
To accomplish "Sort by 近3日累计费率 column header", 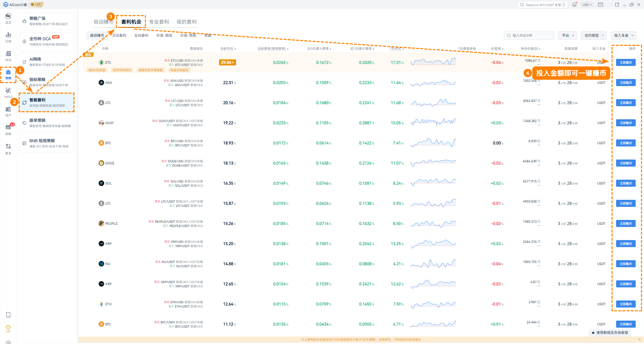I will [319, 49].
